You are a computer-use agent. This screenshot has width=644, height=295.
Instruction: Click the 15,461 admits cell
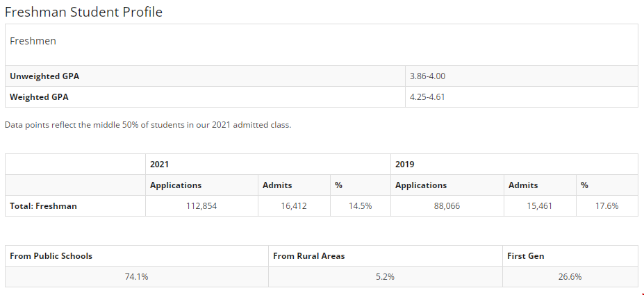pyautogui.click(x=540, y=206)
